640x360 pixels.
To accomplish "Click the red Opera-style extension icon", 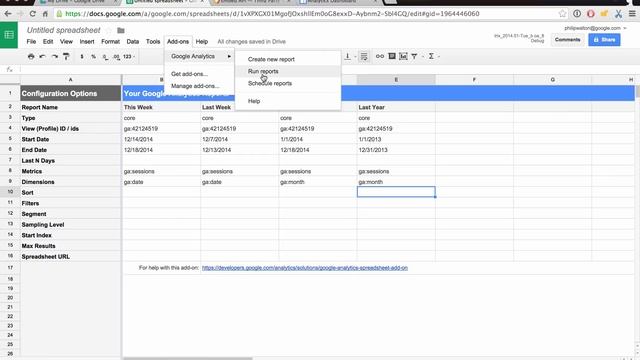I will pyautogui.click(x=591, y=14).
